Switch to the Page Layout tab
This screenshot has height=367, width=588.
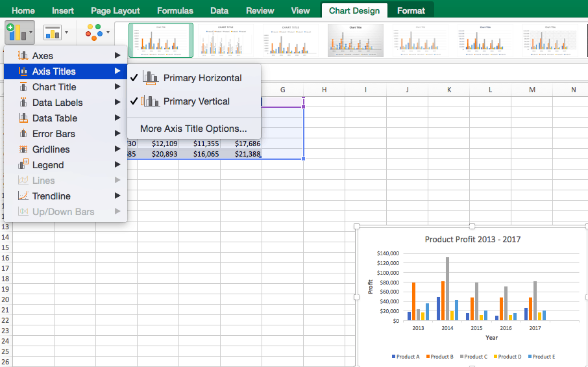coord(115,10)
